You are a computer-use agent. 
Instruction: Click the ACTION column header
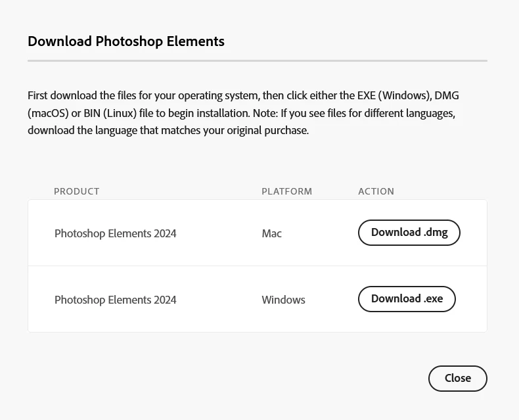pos(376,191)
